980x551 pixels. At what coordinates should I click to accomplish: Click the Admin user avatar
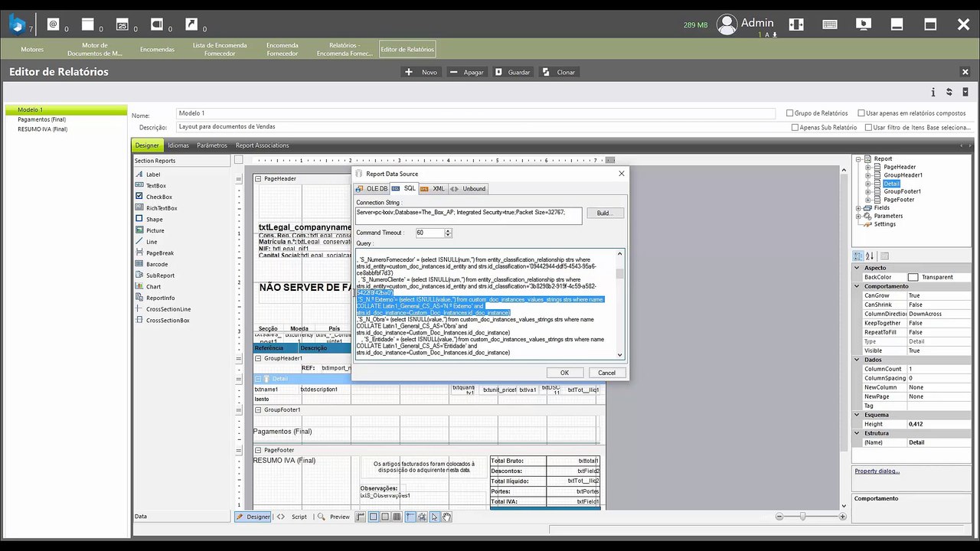(727, 24)
